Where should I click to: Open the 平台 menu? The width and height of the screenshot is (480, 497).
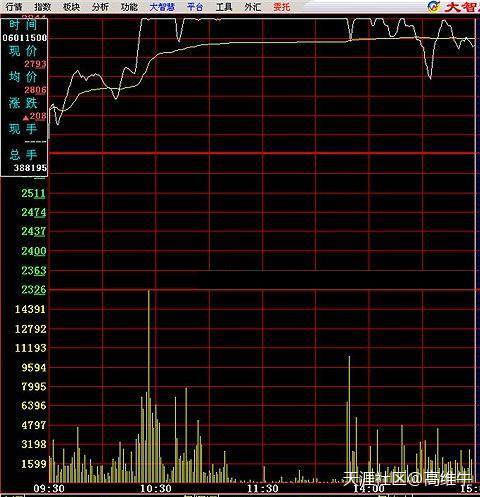coord(195,7)
